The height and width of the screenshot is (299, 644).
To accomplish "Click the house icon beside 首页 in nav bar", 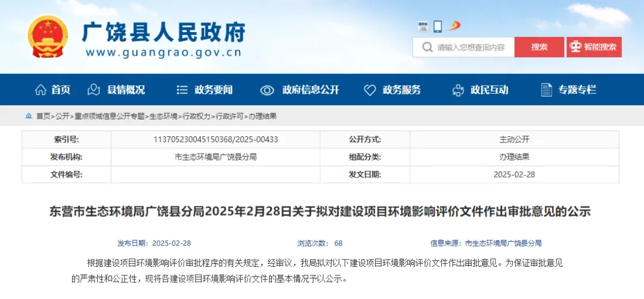I will pos(41,90).
